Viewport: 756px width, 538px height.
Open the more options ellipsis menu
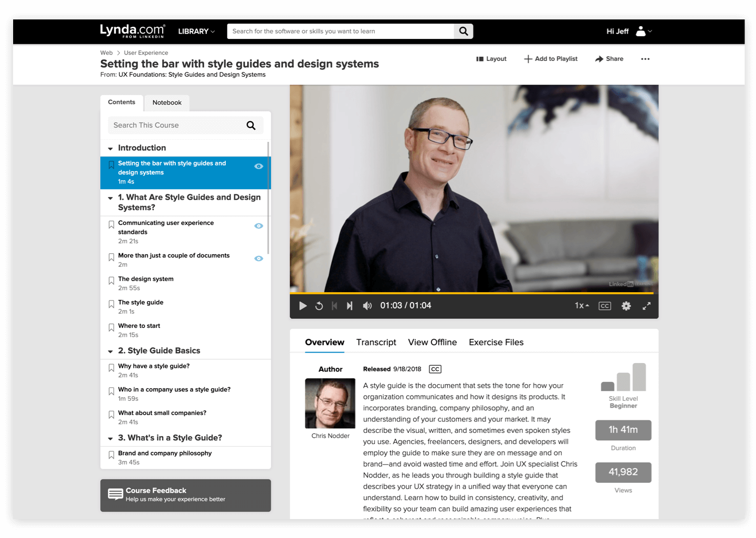[x=645, y=59]
